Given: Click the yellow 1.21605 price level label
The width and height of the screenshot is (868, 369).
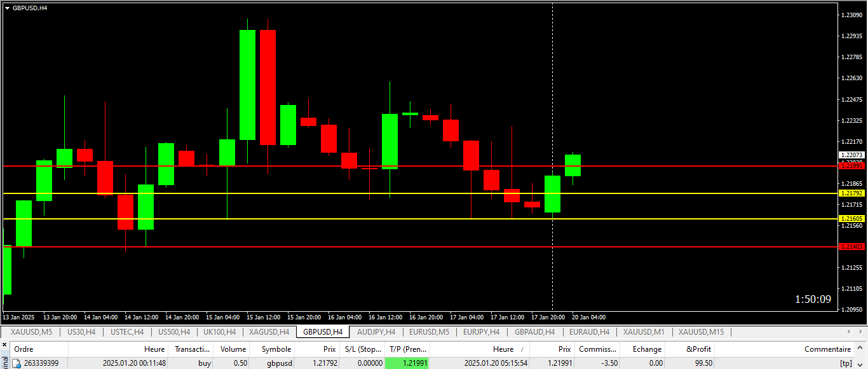Looking at the screenshot, I should click(851, 218).
